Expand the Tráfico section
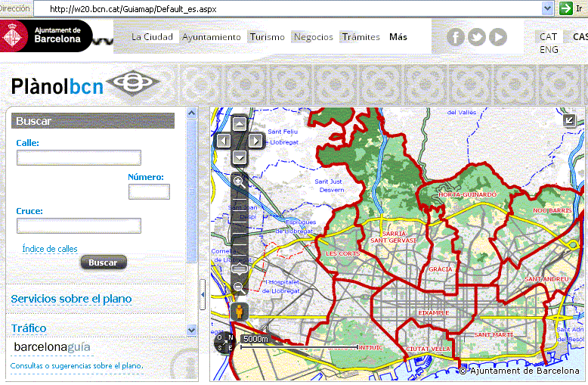The height and width of the screenshot is (385, 588). 29,328
